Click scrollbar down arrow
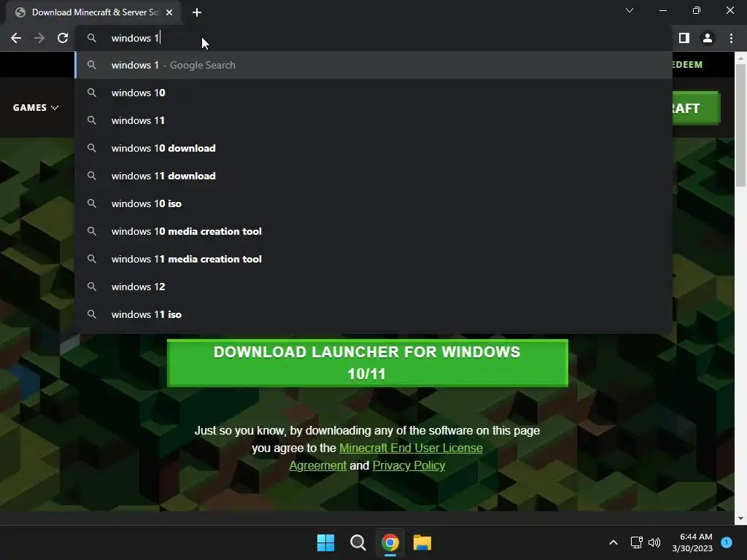 [x=740, y=518]
